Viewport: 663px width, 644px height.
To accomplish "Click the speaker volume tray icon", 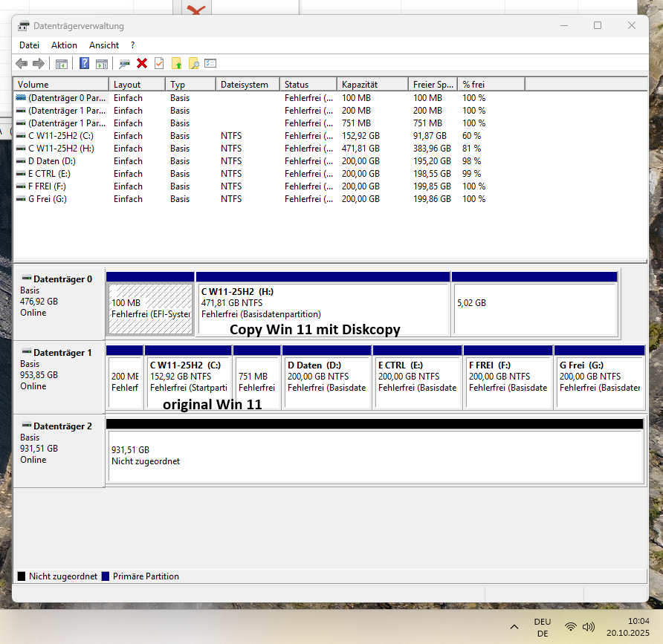I will coord(588,627).
